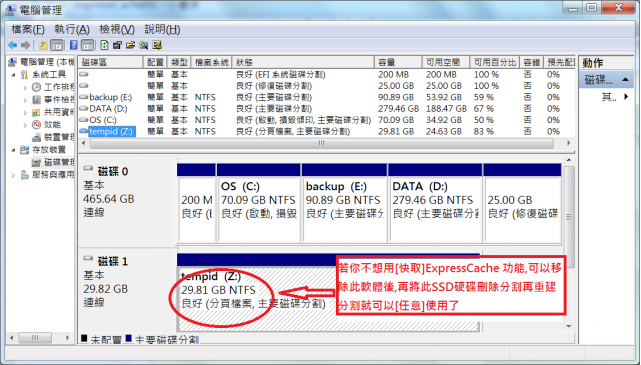Expand the 事件檢視 tree node
Viewport: 641px width, 365px height.
coord(25,100)
